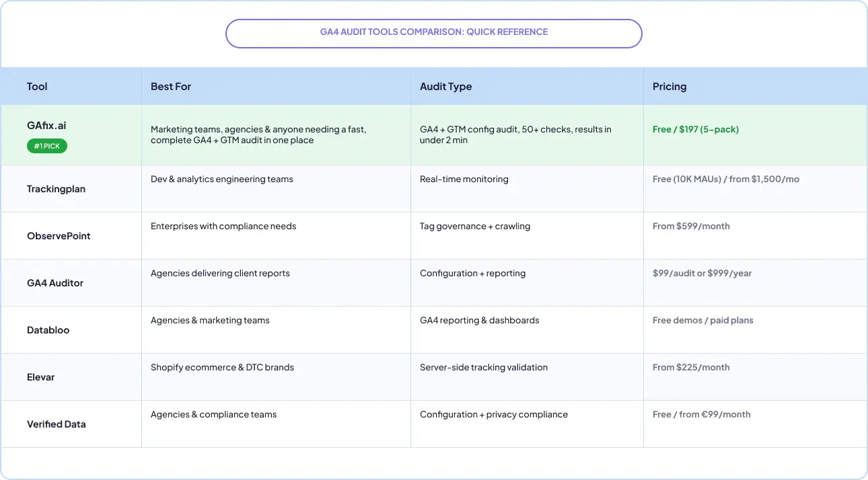Click the Free / from €99/month price

[702, 414]
